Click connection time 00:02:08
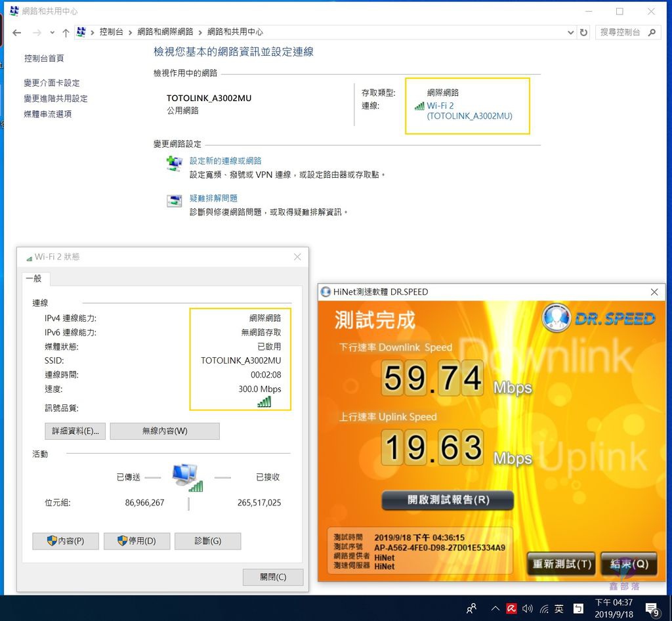The height and width of the screenshot is (621, 672). pos(266,375)
